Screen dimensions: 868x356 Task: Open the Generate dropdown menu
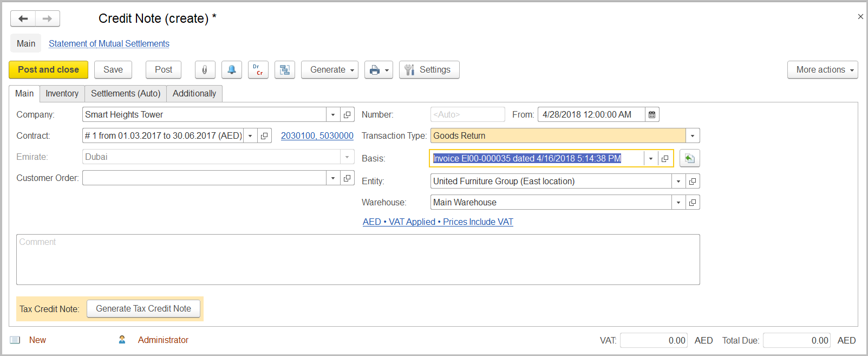330,70
